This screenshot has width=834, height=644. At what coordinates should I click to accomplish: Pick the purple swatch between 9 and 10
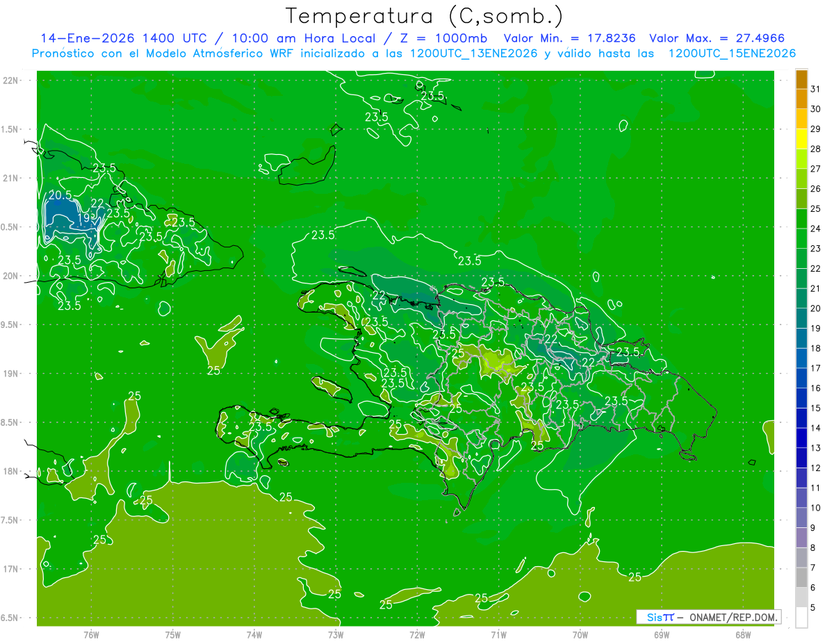click(801, 518)
